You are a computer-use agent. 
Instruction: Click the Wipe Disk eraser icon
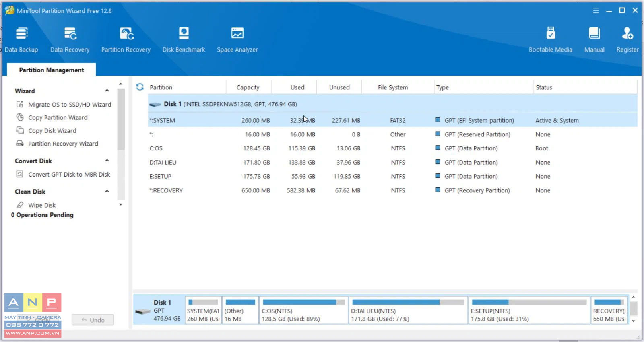[20, 204]
